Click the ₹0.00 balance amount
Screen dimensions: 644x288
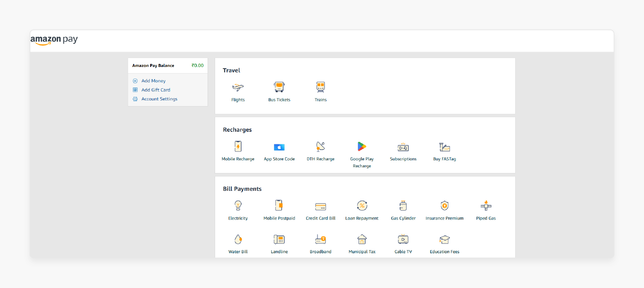click(x=198, y=66)
